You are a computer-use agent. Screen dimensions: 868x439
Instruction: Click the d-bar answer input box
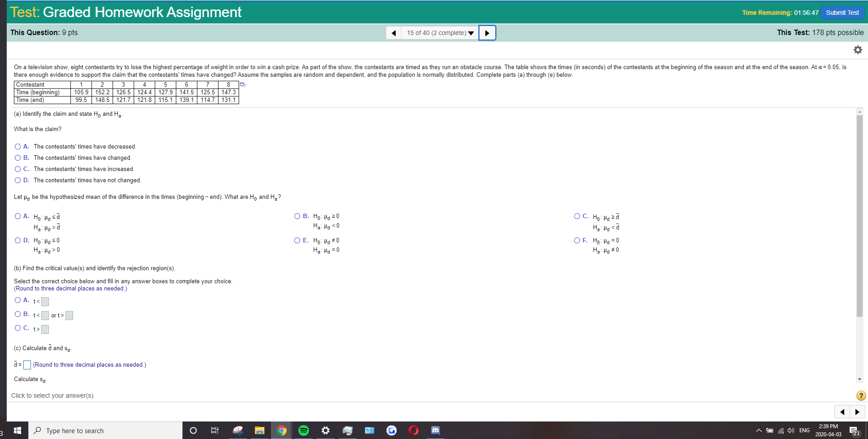(x=27, y=364)
